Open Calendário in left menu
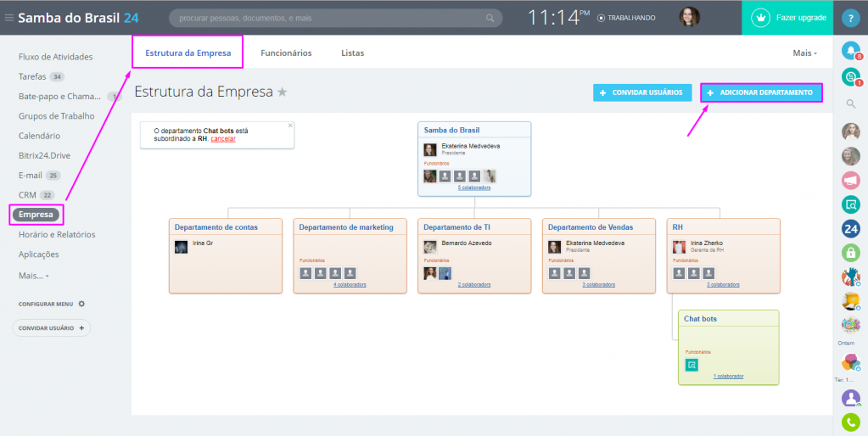This screenshot has width=868, height=436. pyautogui.click(x=39, y=136)
